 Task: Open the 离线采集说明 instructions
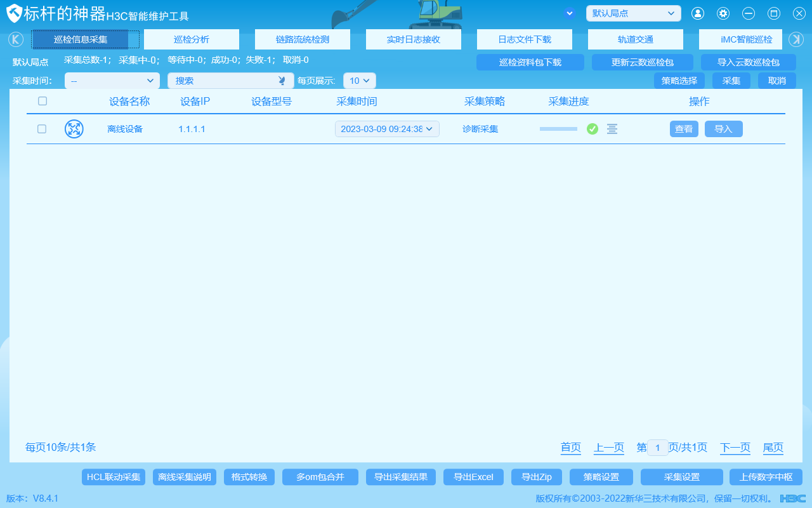click(x=185, y=478)
